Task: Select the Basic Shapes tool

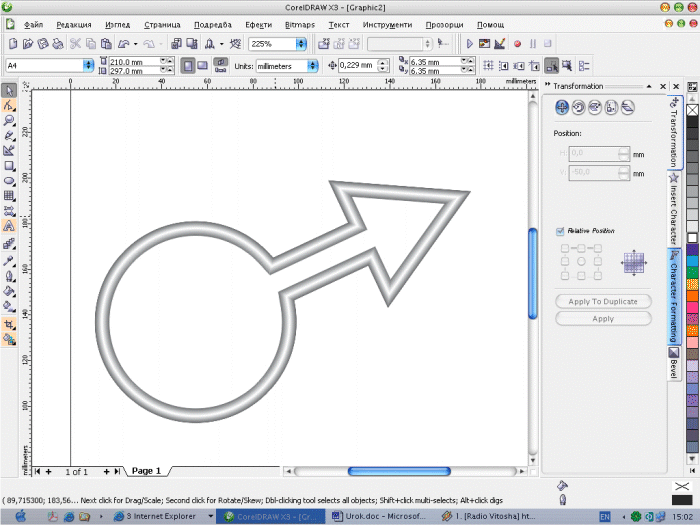Action: [x=9, y=211]
